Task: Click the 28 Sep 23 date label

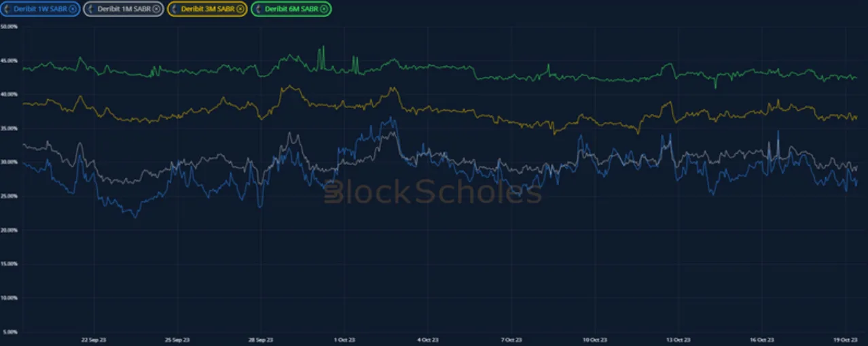Action: (260, 340)
